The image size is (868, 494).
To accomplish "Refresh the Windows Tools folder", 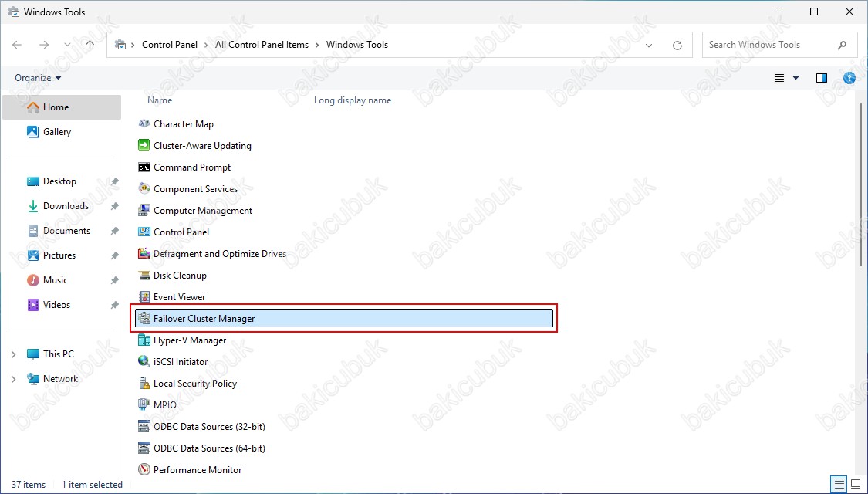I will 677,45.
